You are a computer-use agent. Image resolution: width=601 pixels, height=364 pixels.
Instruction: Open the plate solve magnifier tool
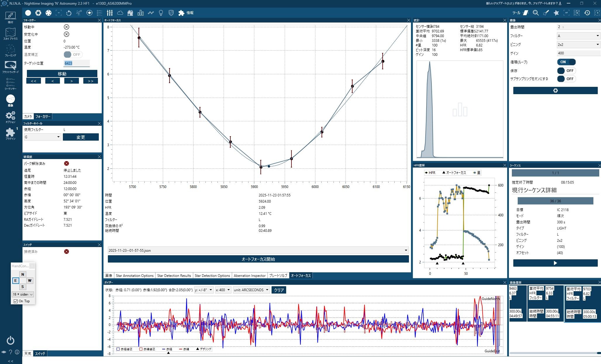click(536, 13)
